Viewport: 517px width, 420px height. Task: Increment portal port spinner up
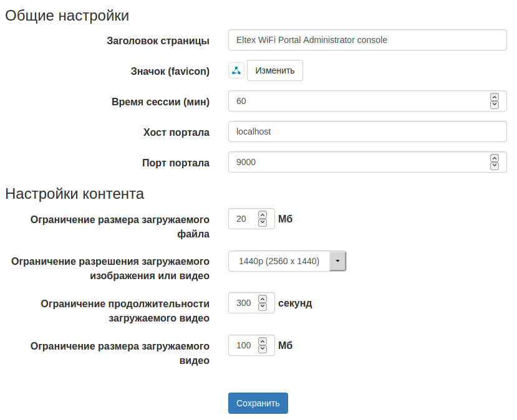tap(495, 158)
